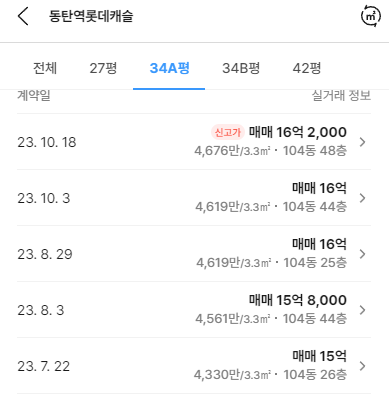Click the 계약일 column header
This screenshot has height=400, width=389.
pyautogui.click(x=34, y=95)
